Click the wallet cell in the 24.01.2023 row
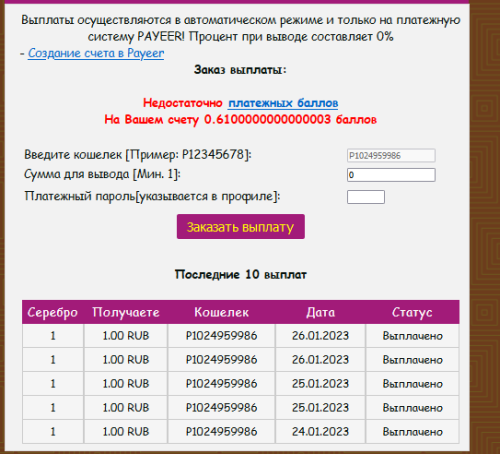This screenshot has height=454, width=500. click(x=221, y=432)
